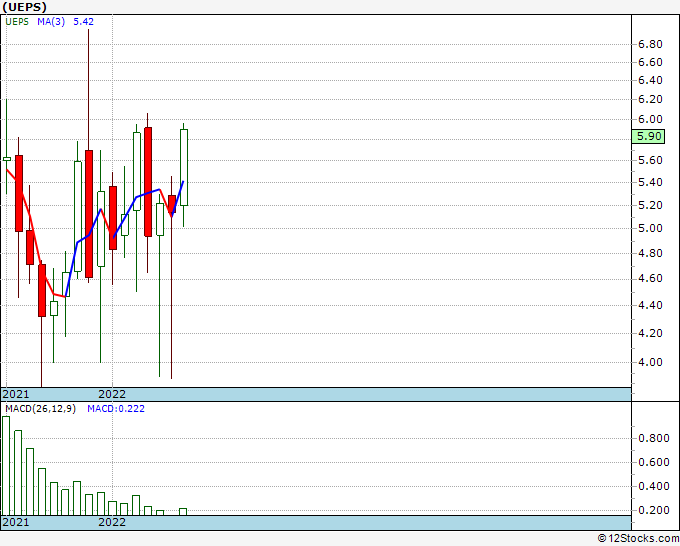Click the 6.80 price axis label
The image size is (680, 546).
tap(650, 44)
